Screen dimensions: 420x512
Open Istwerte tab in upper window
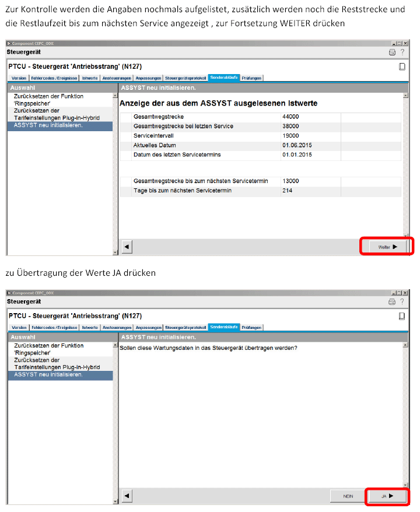tap(89, 78)
